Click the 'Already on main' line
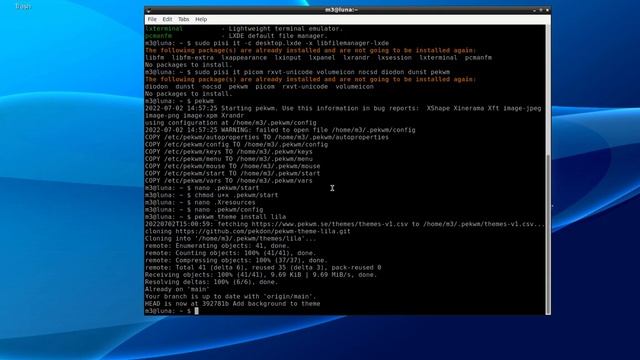Screen dimensions: 640x360 [x=177, y=289]
